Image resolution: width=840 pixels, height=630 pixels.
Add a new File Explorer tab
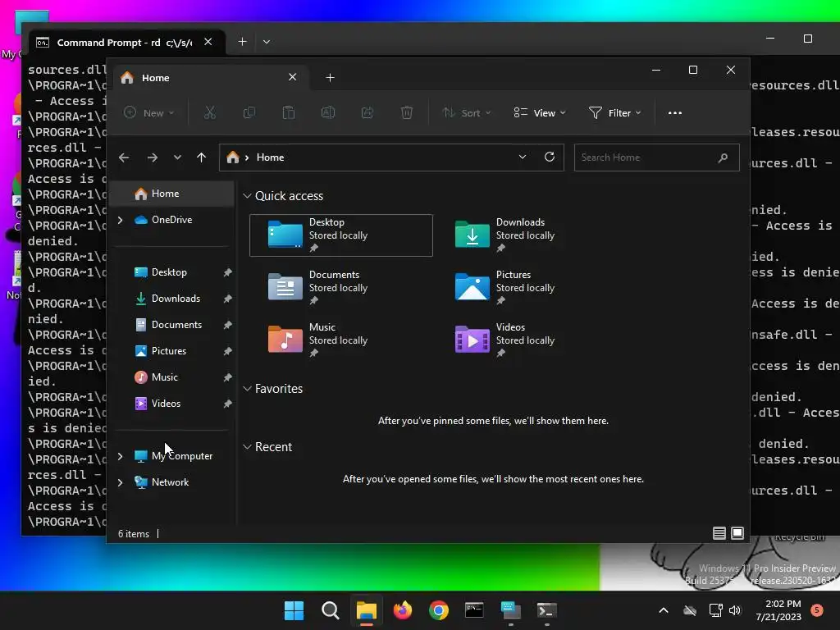click(x=330, y=78)
